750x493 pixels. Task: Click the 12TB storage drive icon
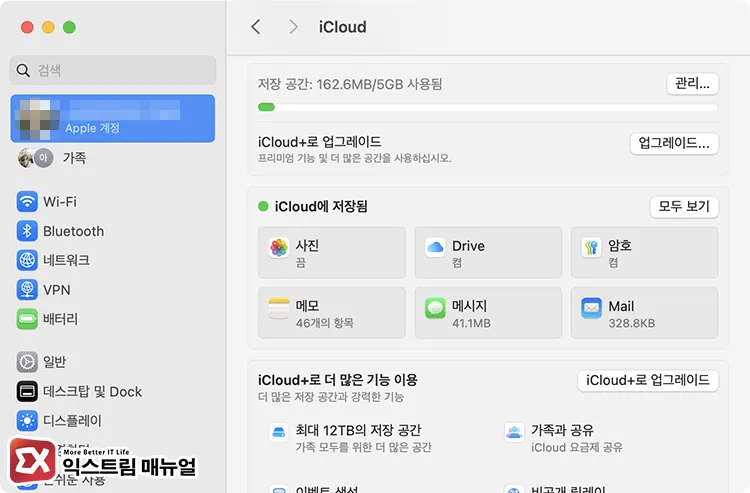click(278, 432)
